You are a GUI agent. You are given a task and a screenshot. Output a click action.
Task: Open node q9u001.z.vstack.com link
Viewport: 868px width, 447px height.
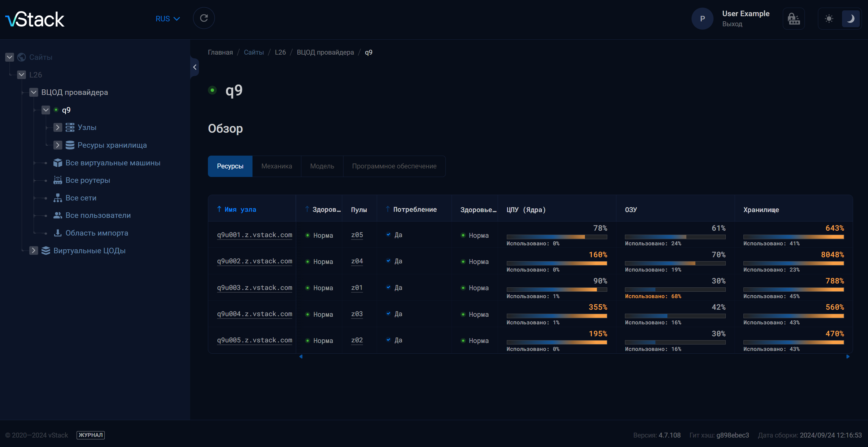tap(255, 235)
